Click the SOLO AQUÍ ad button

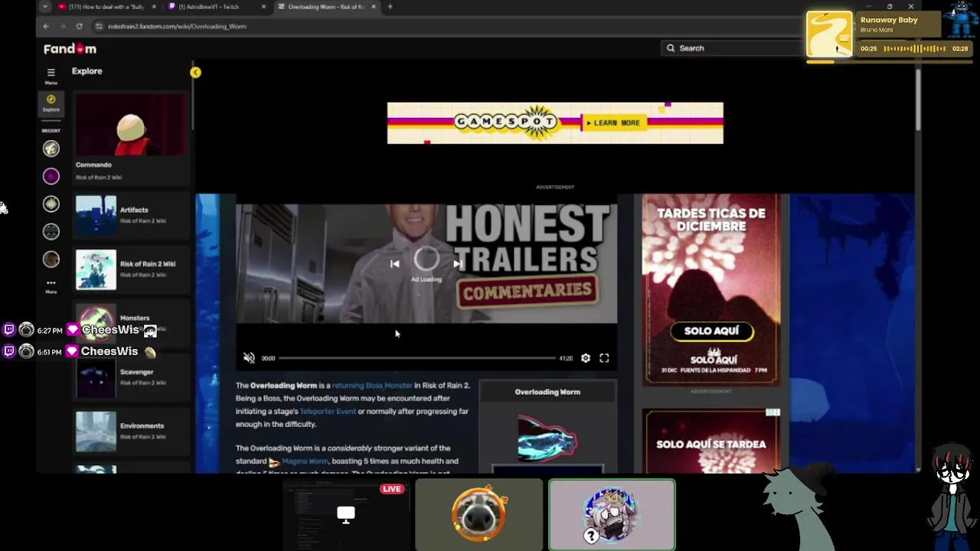[711, 331]
